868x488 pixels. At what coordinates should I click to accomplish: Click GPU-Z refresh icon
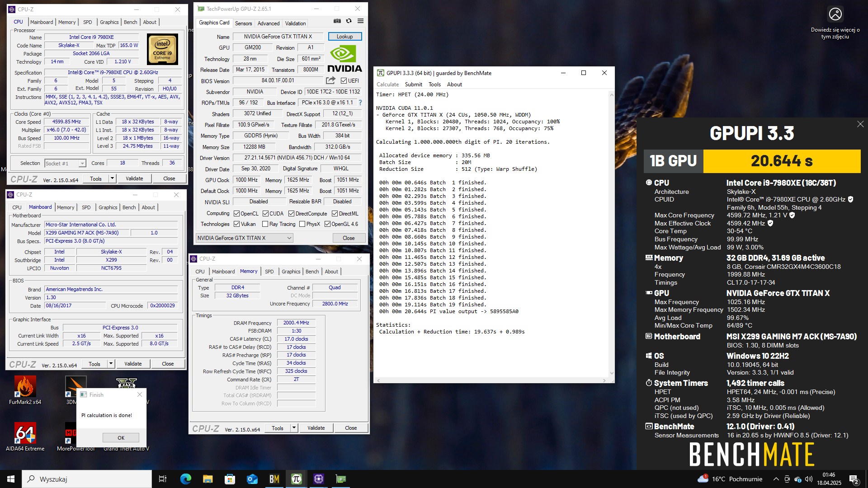[x=349, y=21]
